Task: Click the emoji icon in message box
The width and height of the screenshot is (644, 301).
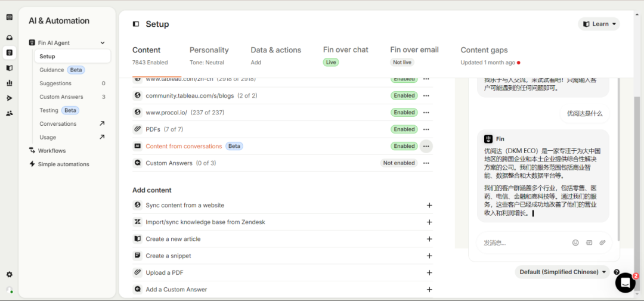Action: click(575, 243)
